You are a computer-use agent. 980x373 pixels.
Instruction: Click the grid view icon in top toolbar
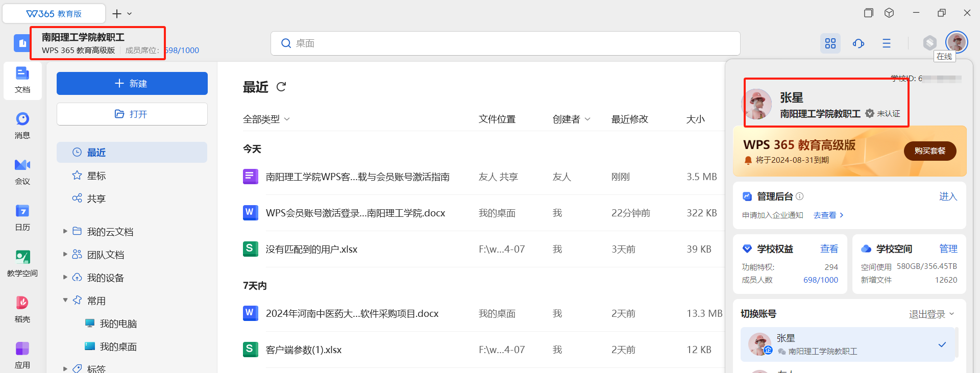830,43
